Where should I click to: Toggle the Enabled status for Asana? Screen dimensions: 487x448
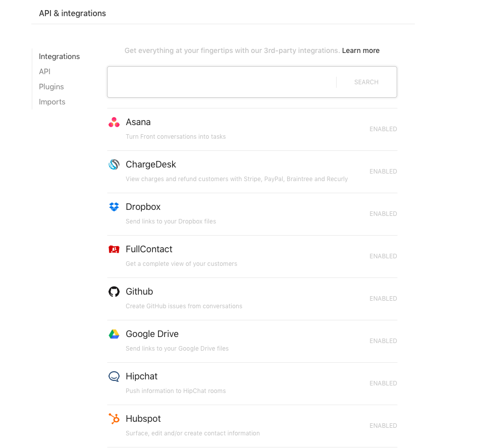[383, 129]
